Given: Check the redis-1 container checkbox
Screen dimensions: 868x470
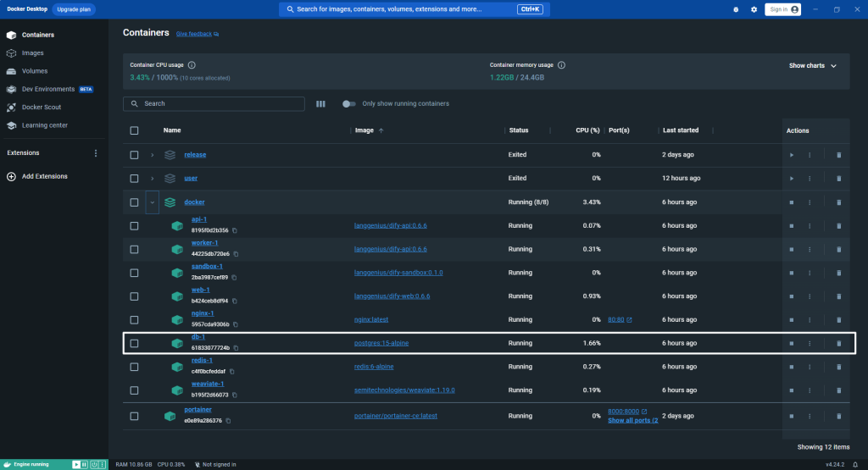Looking at the screenshot, I should click(x=134, y=368).
